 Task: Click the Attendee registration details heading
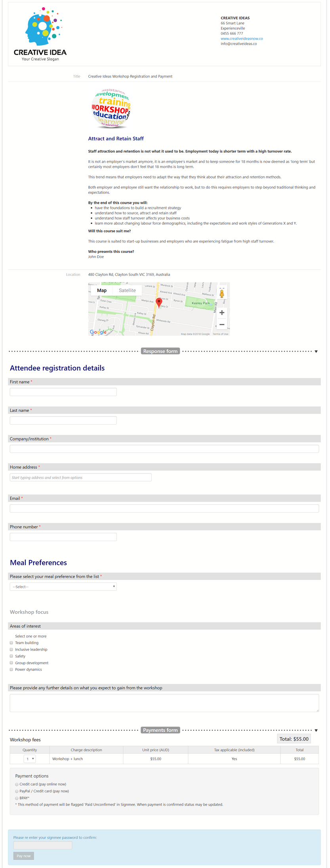pos(57,368)
